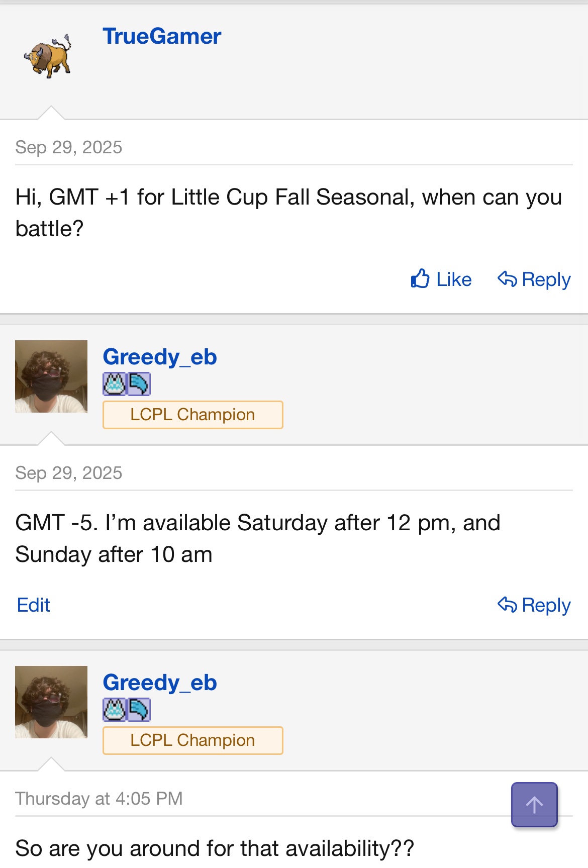The height and width of the screenshot is (868, 588).
Task: Edit the GMT -5 availability post
Action: [33, 605]
